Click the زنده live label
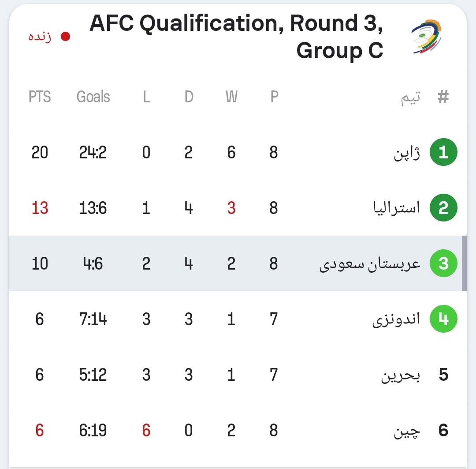The width and height of the screenshot is (476, 469). point(40,37)
